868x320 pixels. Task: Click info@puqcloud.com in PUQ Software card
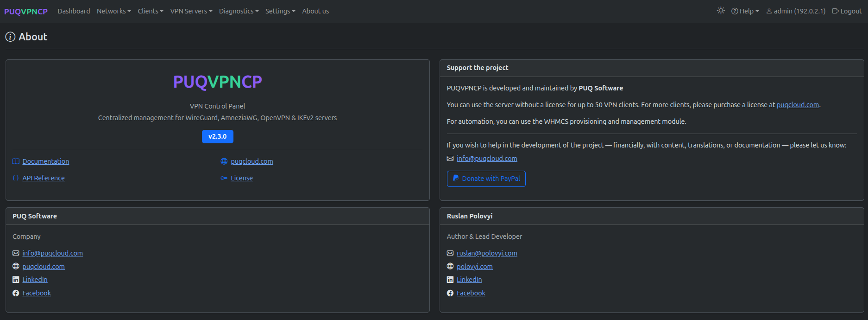click(x=53, y=253)
